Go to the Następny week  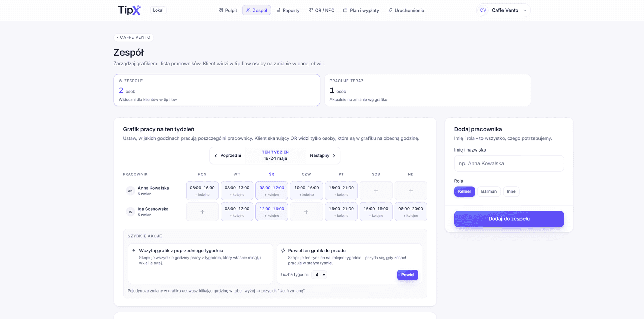(323, 156)
